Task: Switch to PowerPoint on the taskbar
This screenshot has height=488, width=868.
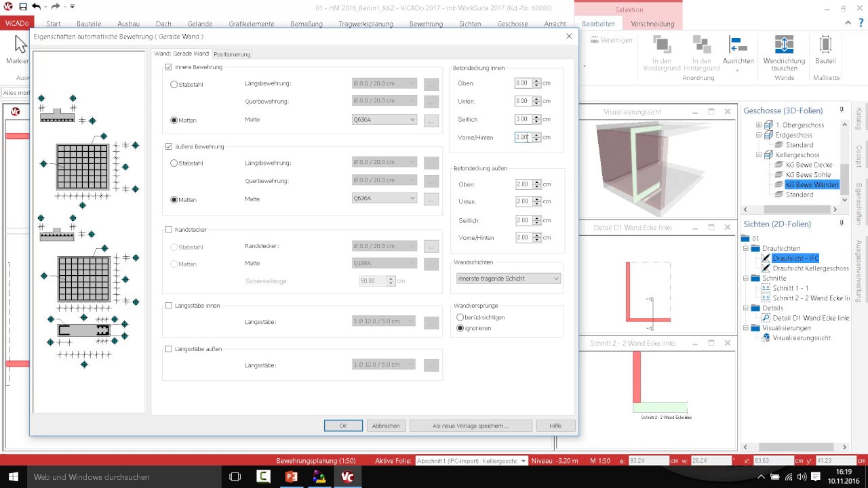Action: point(292,477)
